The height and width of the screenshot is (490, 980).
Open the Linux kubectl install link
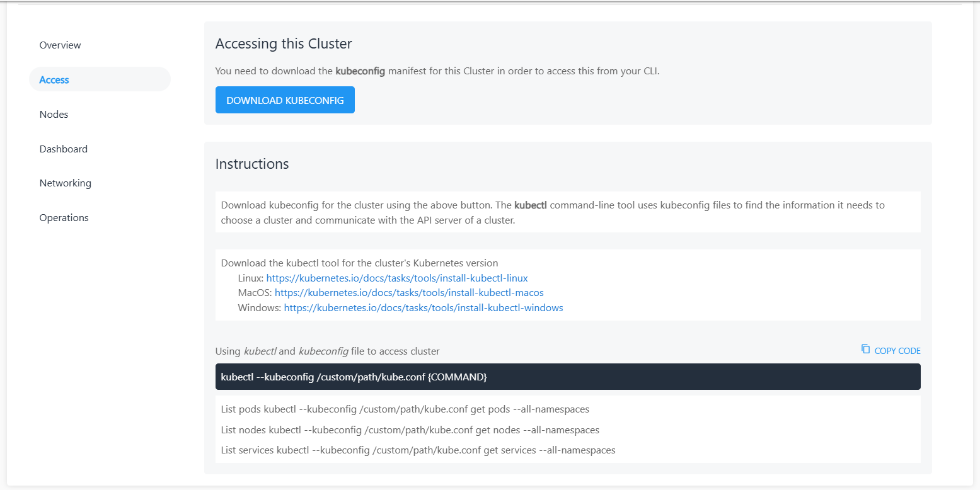[397, 278]
